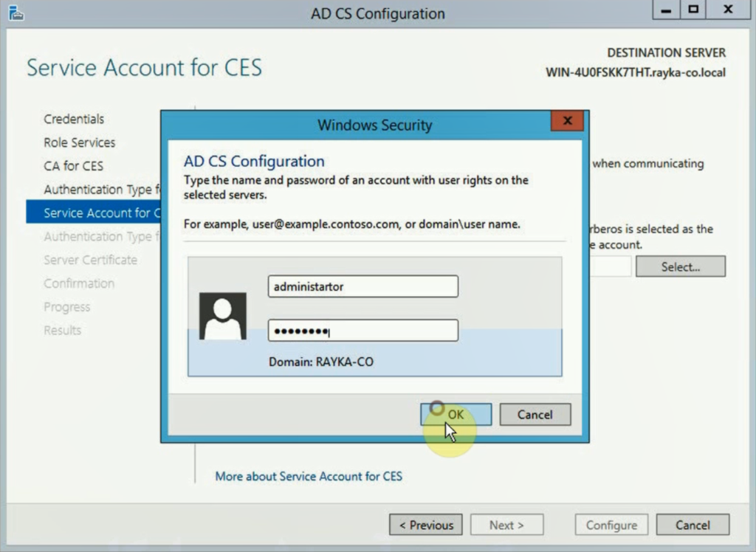
Task: Close the Windows Security dialog with red X
Action: (x=568, y=120)
